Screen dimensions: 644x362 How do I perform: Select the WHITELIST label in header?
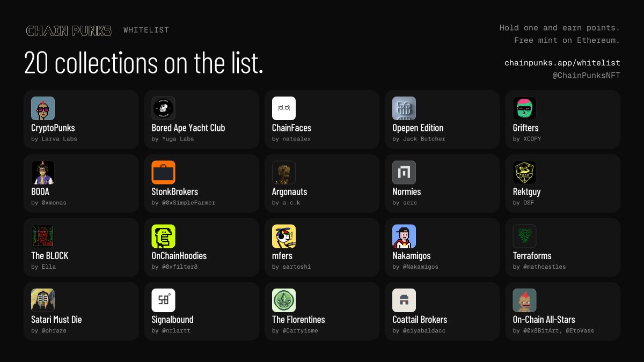coord(146,30)
